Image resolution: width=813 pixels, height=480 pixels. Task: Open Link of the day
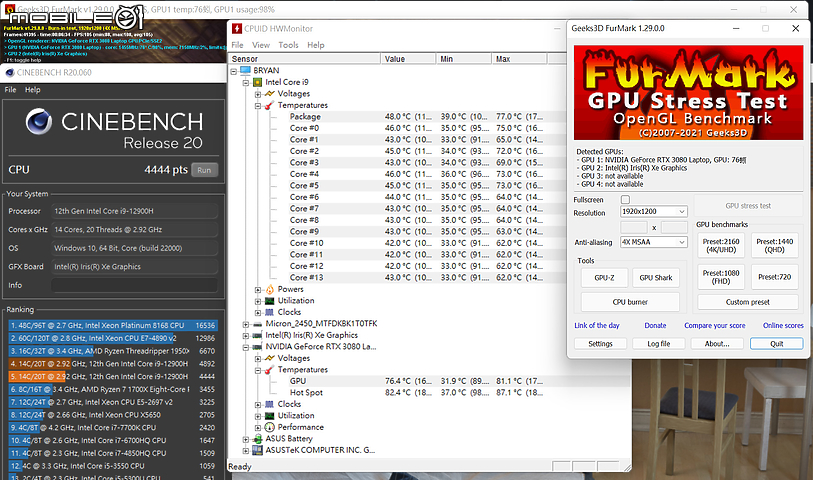(x=597, y=326)
